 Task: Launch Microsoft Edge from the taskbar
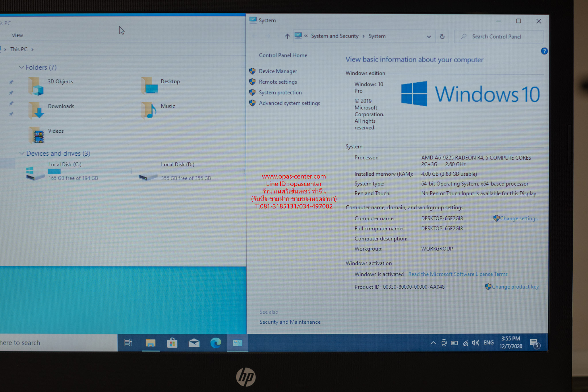(216, 343)
